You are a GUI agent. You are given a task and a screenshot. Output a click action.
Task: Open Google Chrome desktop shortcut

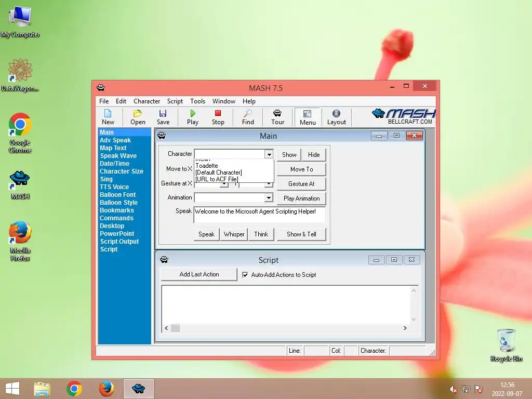pyautogui.click(x=20, y=133)
